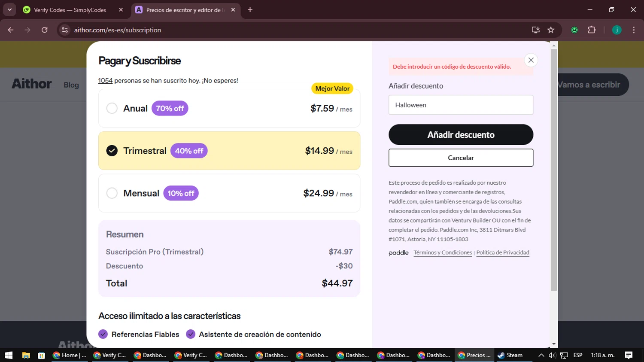Open the Blog link in Aithor header

71,85
